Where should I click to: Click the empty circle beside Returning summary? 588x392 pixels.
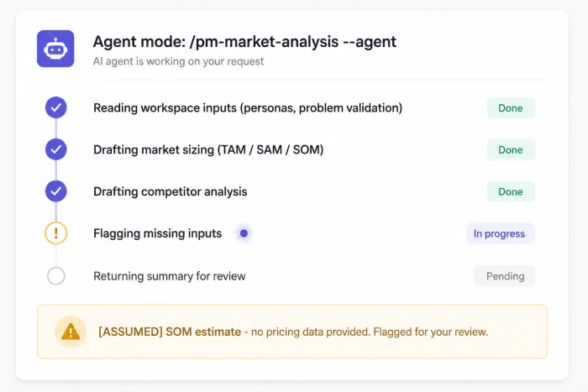pyautogui.click(x=56, y=276)
